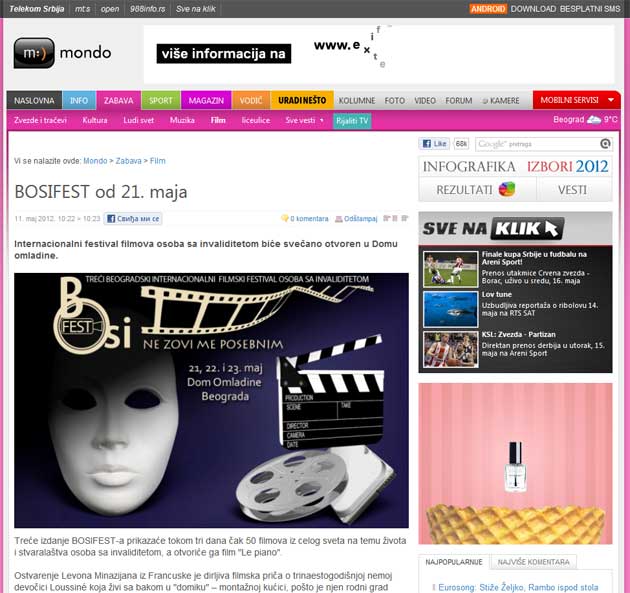Click the Mondo logo
630x593 pixels.
[62, 53]
